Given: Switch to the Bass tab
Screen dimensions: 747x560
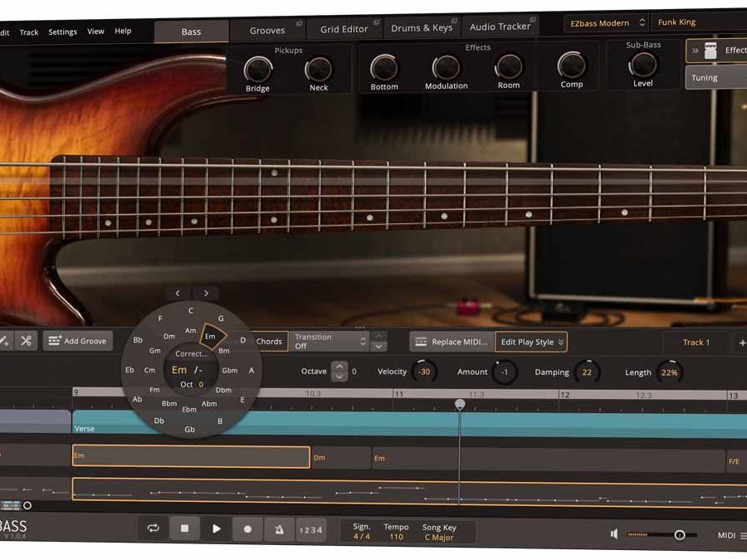Looking at the screenshot, I should [x=191, y=32].
